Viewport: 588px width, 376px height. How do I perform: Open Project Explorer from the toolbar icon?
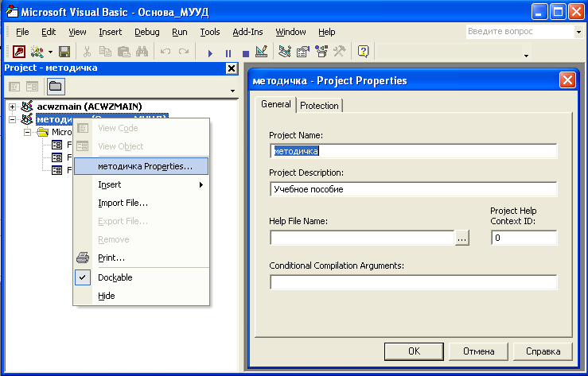tap(285, 52)
